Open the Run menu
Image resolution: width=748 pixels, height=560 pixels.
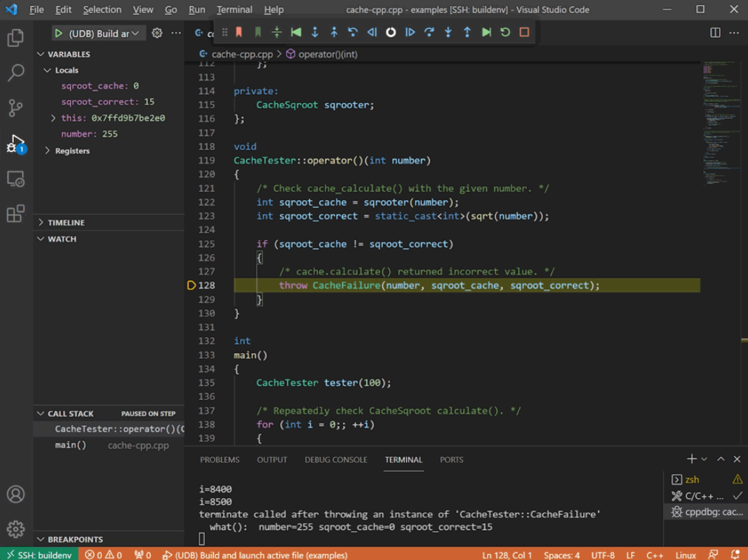(197, 10)
